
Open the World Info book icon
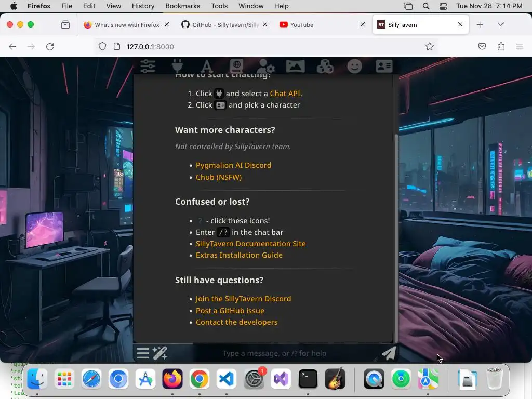point(236,66)
